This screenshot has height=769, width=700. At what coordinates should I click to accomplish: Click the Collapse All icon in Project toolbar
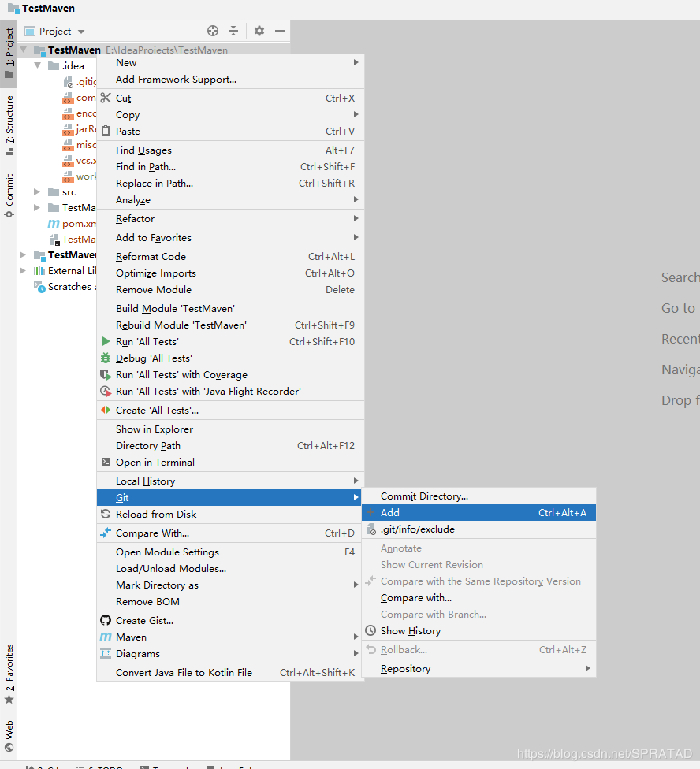coord(233,31)
